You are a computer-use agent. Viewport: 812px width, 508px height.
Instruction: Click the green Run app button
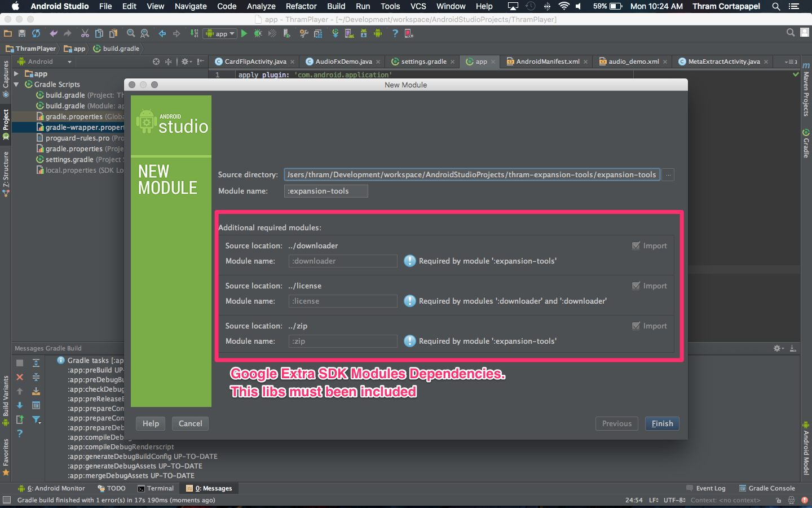tap(244, 34)
